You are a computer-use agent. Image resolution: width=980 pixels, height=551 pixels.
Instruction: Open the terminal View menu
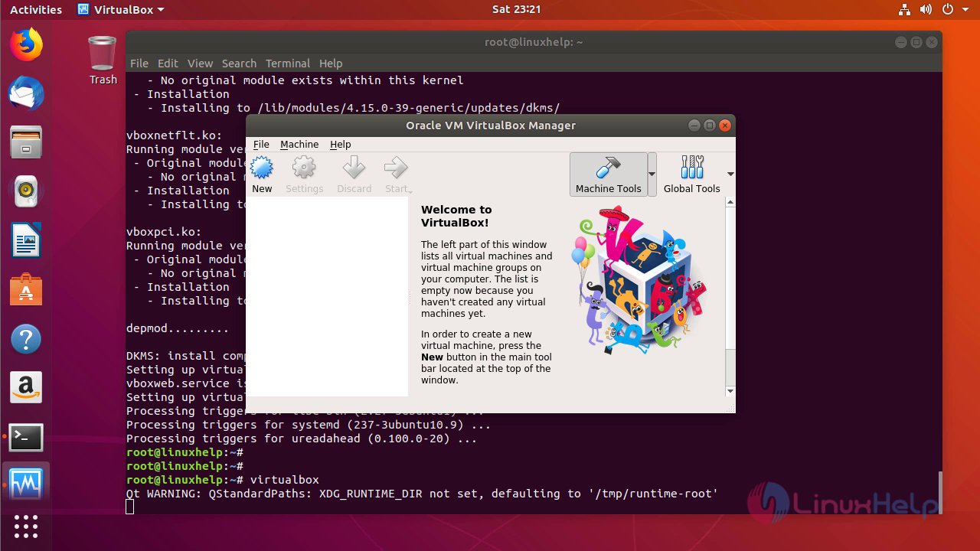click(200, 64)
